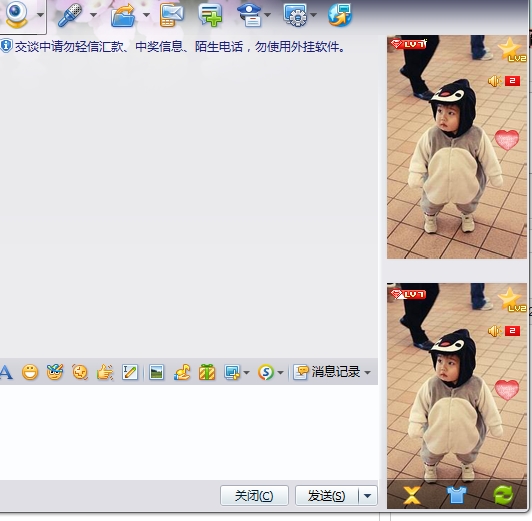Expand screenshot capture options arrow
This screenshot has height=521, width=532.
(x=247, y=373)
